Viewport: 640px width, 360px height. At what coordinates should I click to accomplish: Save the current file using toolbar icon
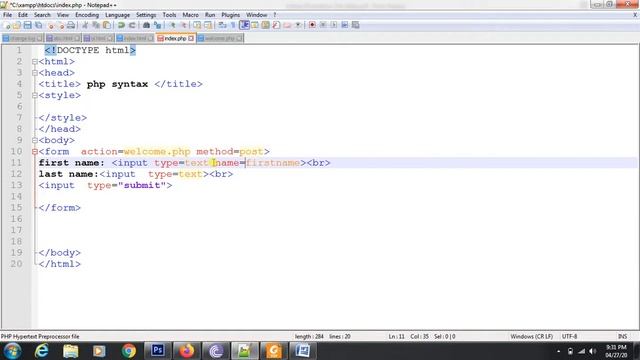coord(27,25)
